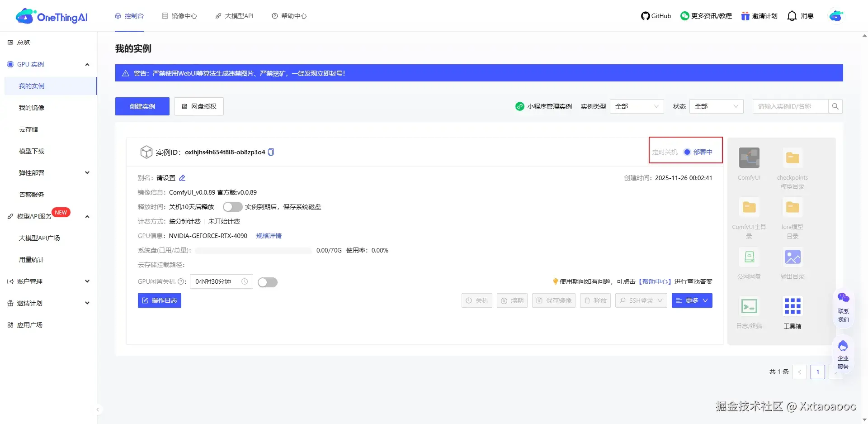
Task: Open the ComfyUI主目录 folder icon
Action: 749,207
